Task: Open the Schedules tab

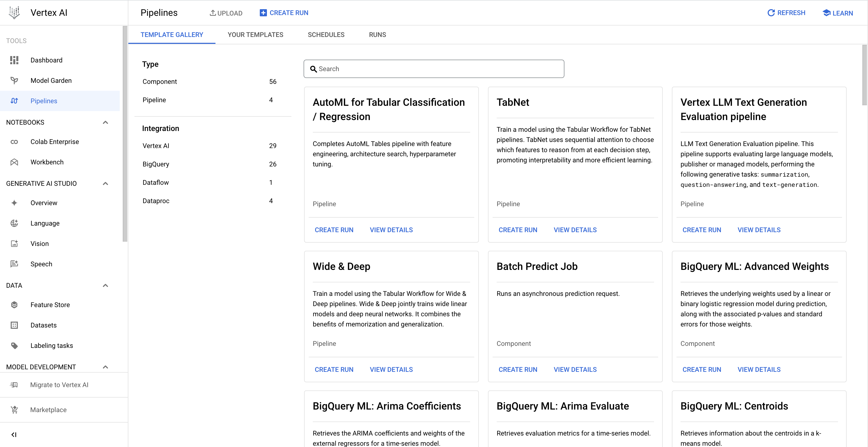Action: [326, 35]
